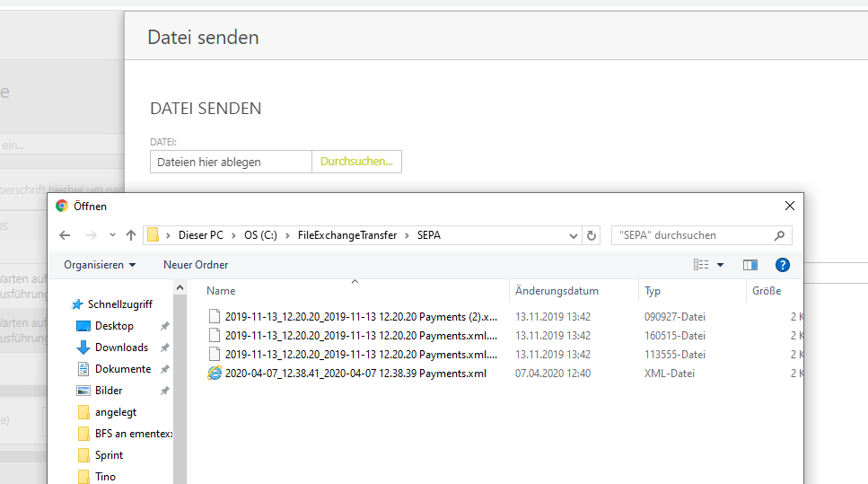Sort by the Änderungsdatum column header

point(557,291)
